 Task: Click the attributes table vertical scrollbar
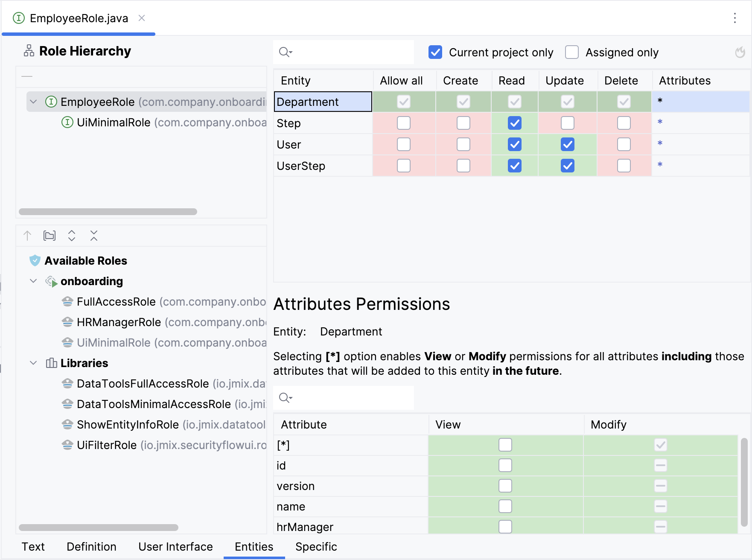744,481
